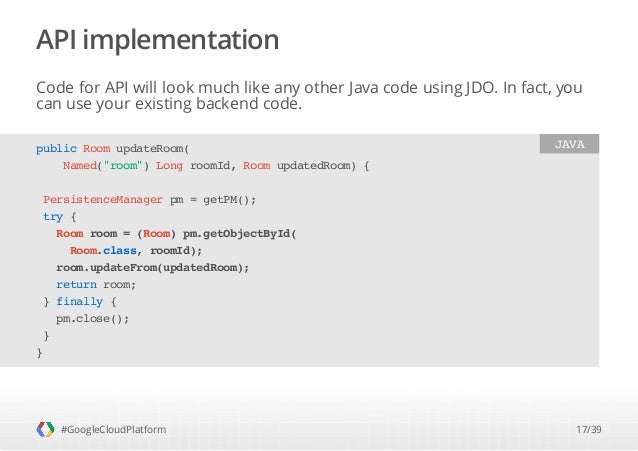Click the 'return' keyword
This screenshot has height=451, width=638.
[76, 285]
